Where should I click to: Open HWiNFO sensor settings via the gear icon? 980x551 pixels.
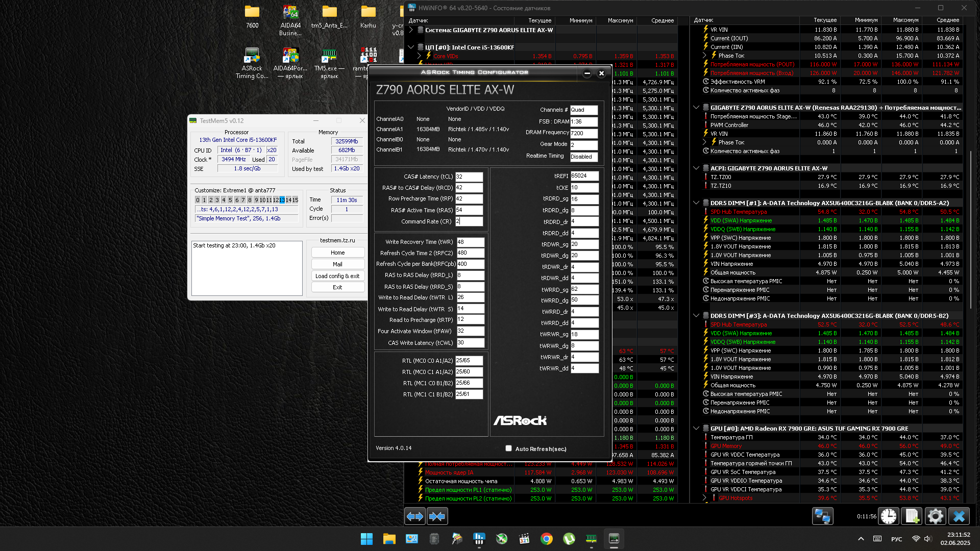tap(935, 516)
